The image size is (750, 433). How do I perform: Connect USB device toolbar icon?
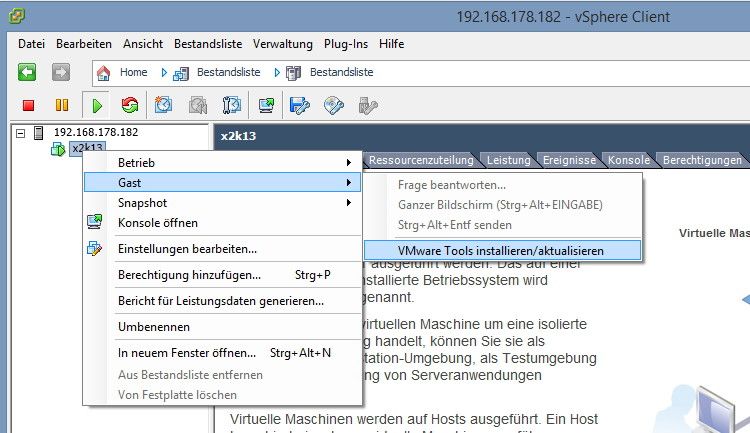pyautogui.click(x=368, y=105)
